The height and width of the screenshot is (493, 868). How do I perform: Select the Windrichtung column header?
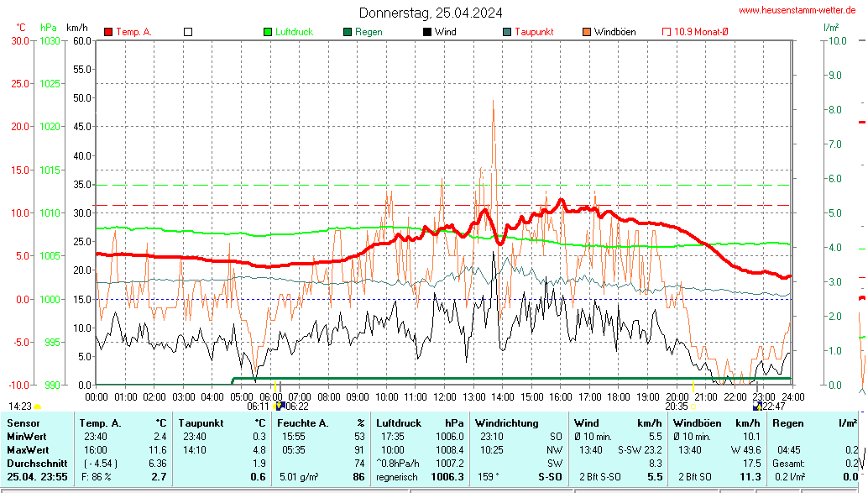click(x=506, y=423)
